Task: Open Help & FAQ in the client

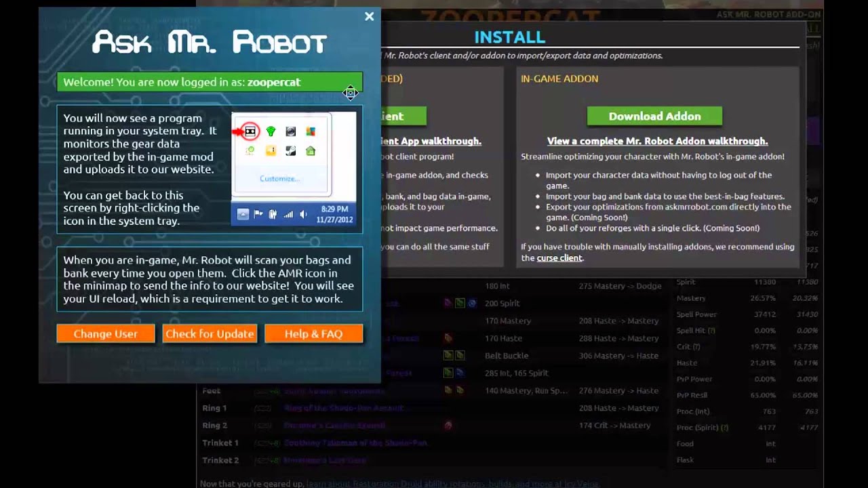Action: (x=313, y=333)
